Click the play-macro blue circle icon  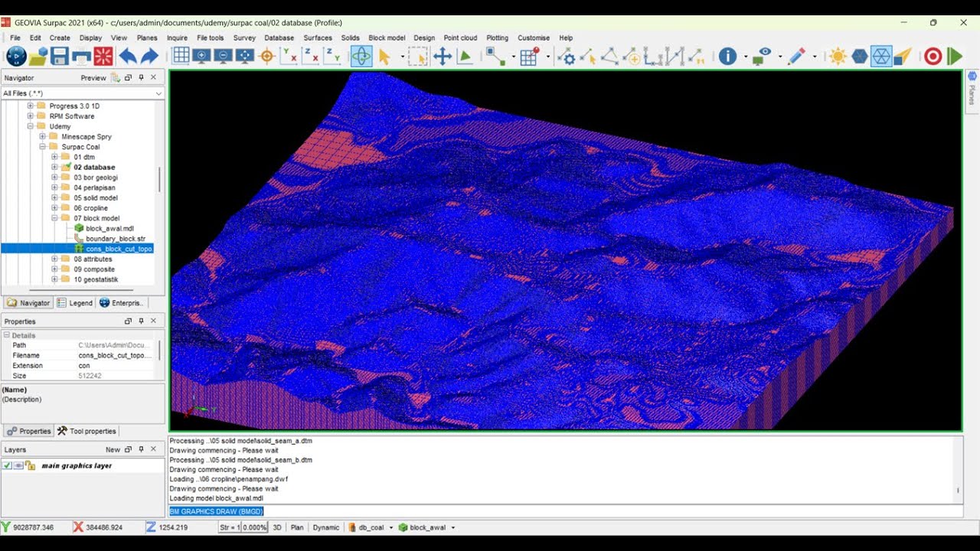tap(16, 56)
